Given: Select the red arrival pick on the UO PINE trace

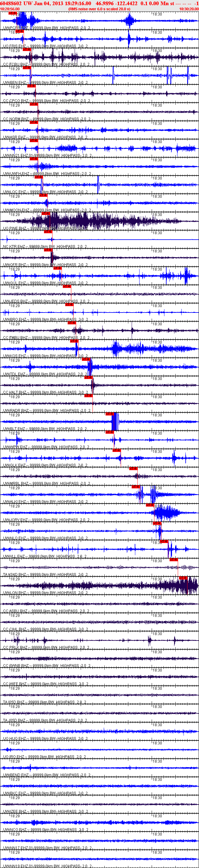Looking at the screenshot, I should pos(46,213).
